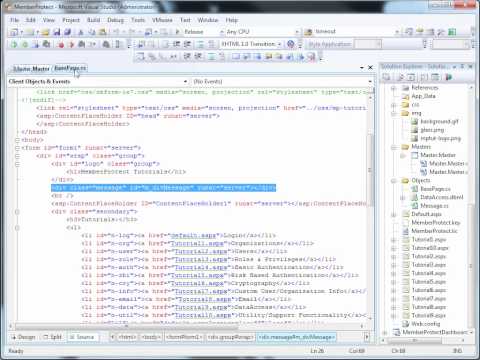Select Default.aspx in Solution Explorer

(426, 214)
